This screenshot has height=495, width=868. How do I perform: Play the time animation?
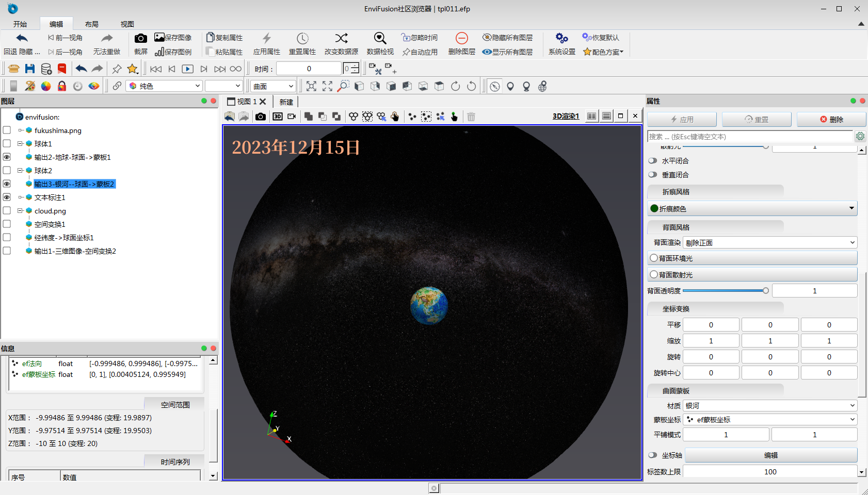pos(188,69)
